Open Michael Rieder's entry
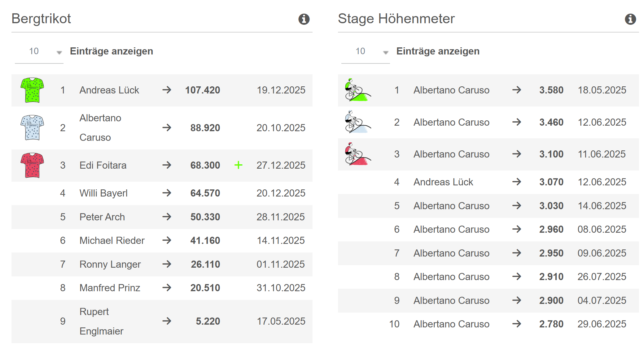Viewport: 644px width, 350px height. click(112, 240)
